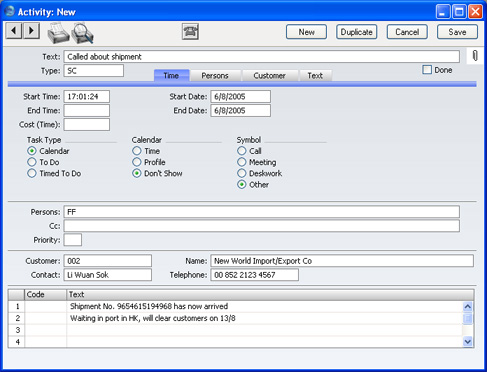Click scroll down arrow in text grid

point(468,341)
